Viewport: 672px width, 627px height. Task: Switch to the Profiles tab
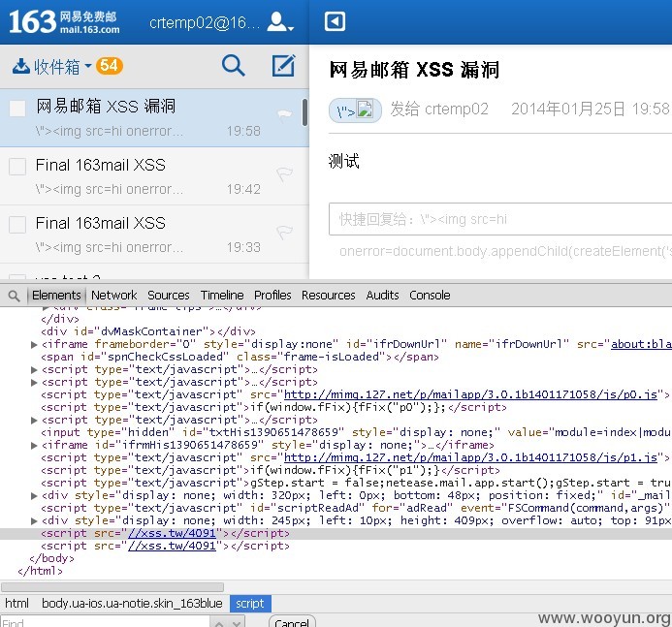coord(272,295)
